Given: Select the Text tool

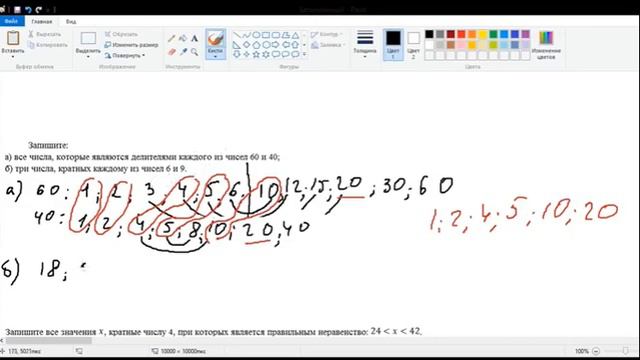Looking at the screenshot, I should (x=194, y=38).
